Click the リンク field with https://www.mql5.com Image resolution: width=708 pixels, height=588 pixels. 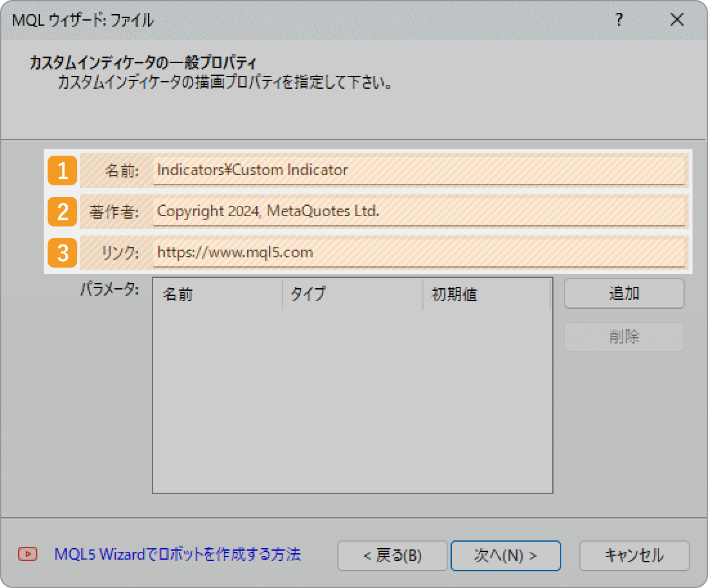coord(418,252)
